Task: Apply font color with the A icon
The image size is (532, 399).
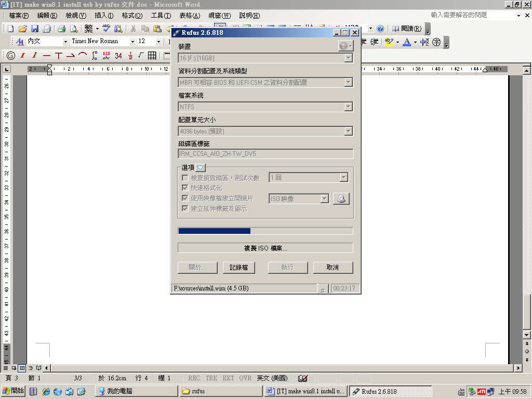Action: [x=407, y=42]
